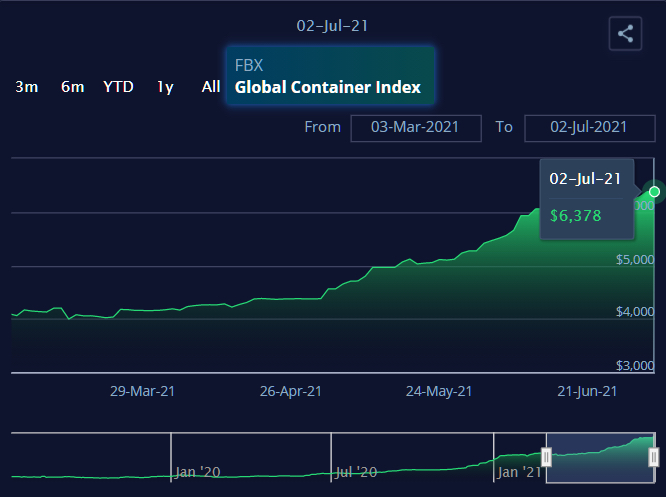Click the To date field 02-Jul-2021
Image resolution: width=666 pixels, height=497 pixels.
(x=589, y=127)
